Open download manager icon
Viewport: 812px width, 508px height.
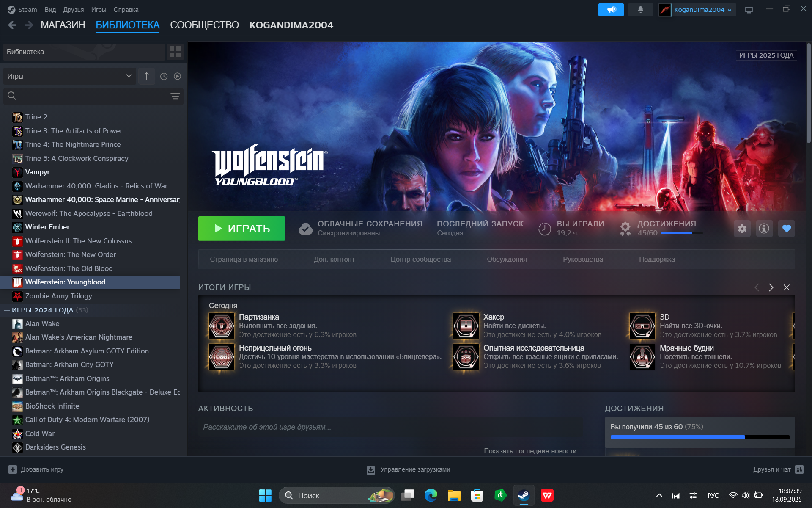tap(370, 470)
